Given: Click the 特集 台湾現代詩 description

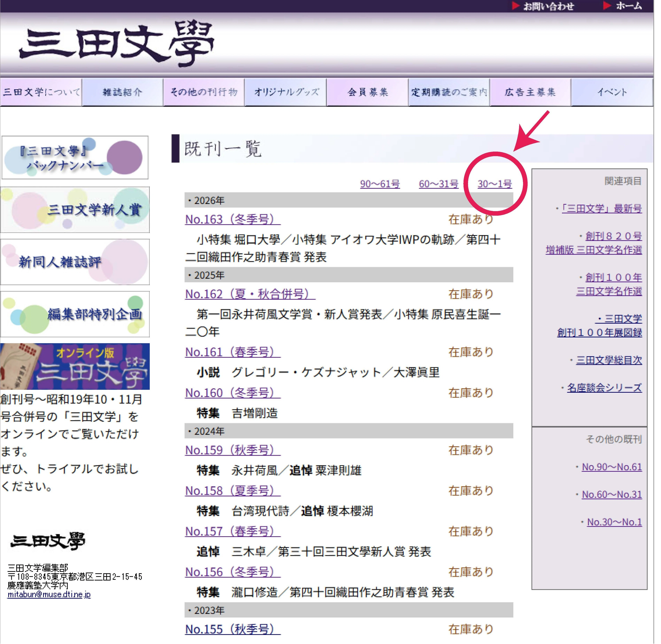Looking at the screenshot, I should click(x=285, y=511).
